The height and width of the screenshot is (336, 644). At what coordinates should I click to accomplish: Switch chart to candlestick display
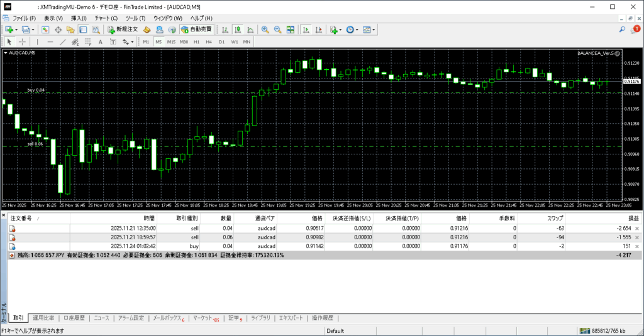coord(238,30)
